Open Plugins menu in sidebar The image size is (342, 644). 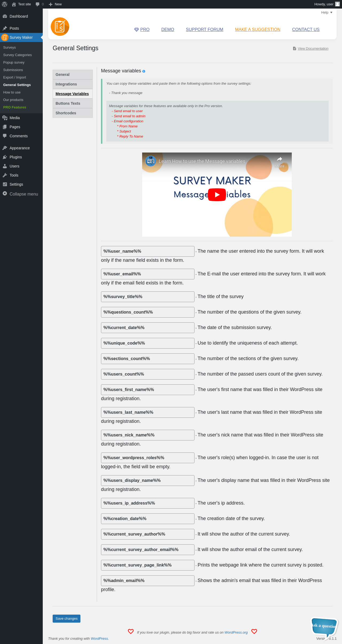point(21,157)
